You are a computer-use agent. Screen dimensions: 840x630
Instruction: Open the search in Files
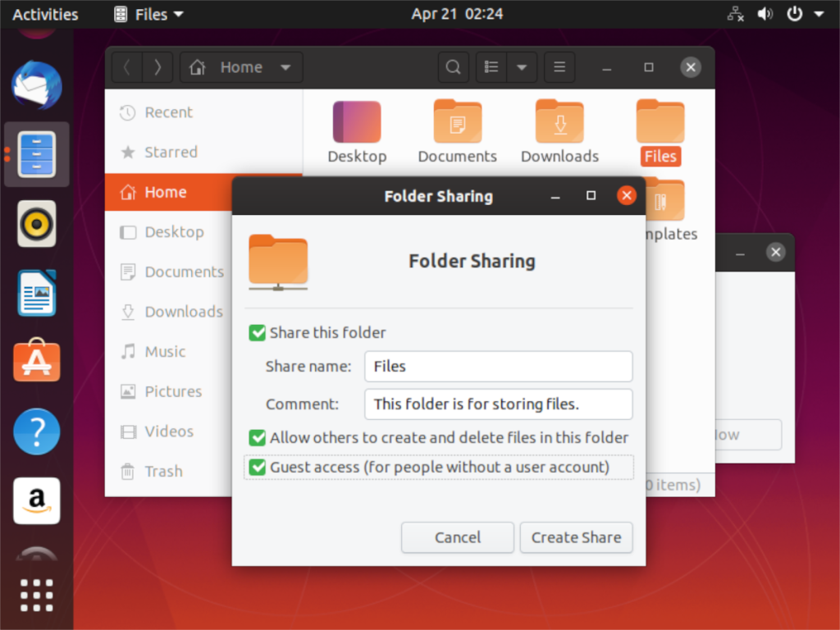[453, 67]
